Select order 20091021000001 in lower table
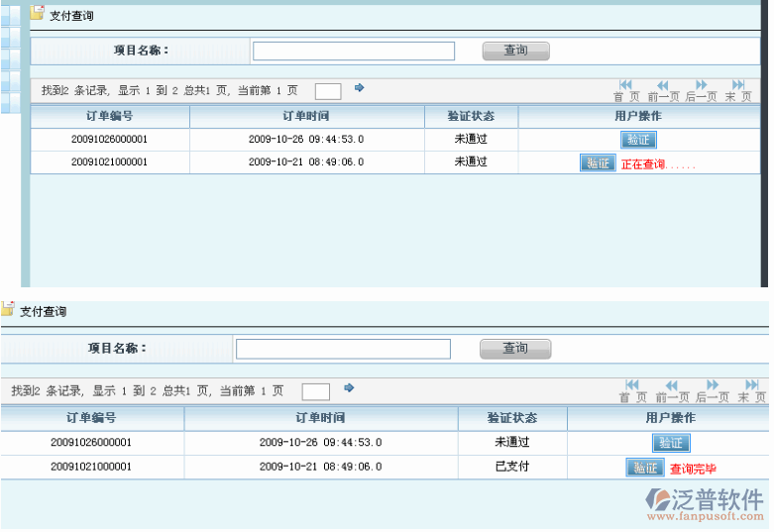 point(91,467)
